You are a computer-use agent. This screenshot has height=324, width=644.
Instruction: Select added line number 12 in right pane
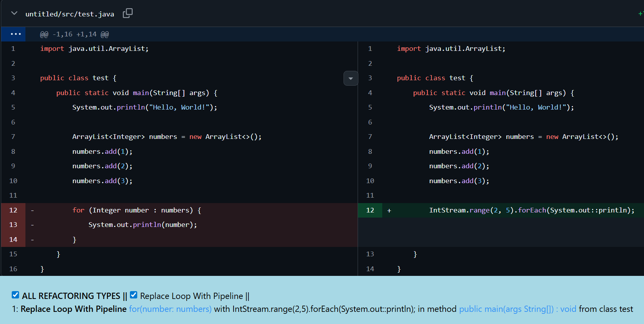point(370,211)
